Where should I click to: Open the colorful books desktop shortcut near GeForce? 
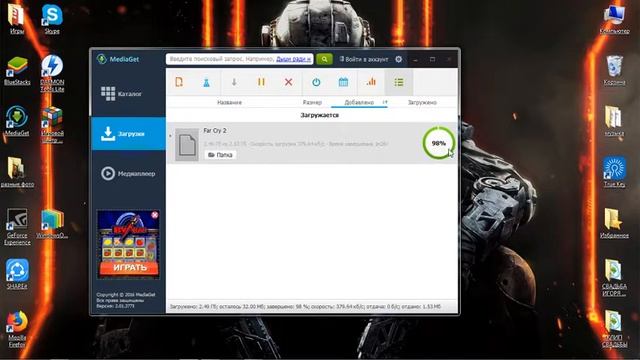(52, 224)
